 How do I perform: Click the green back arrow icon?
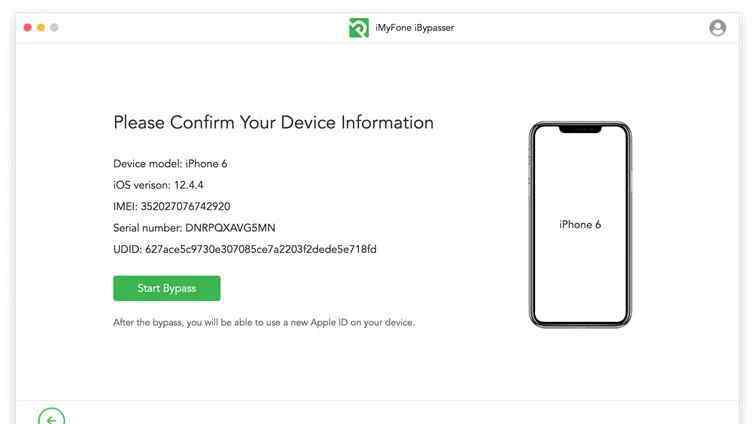(51, 417)
